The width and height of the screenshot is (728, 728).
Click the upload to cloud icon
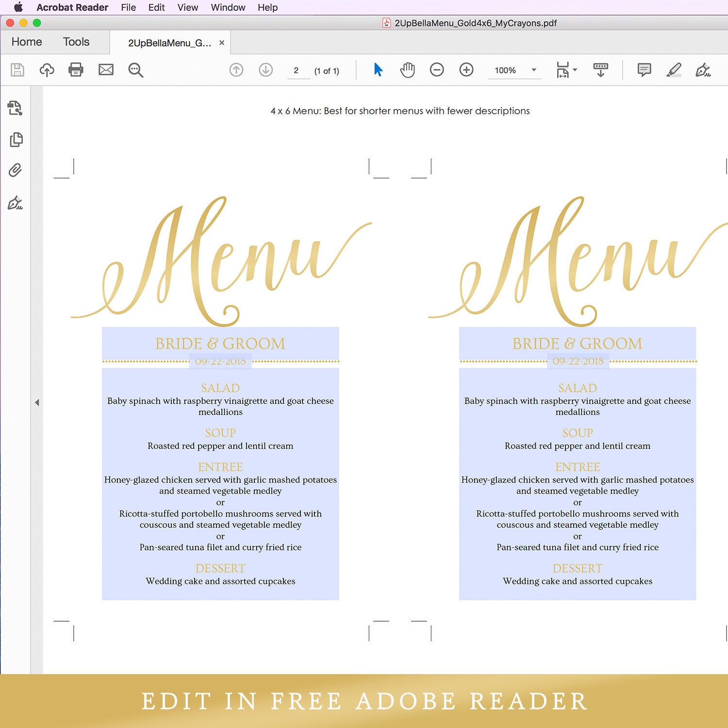[x=47, y=70]
